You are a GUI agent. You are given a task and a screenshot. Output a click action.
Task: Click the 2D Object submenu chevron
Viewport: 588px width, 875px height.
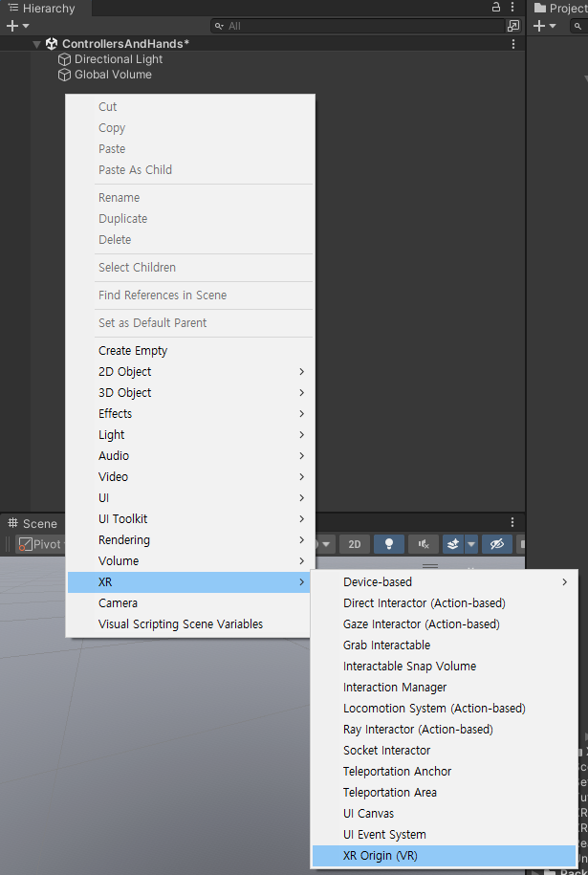pos(301,372)
